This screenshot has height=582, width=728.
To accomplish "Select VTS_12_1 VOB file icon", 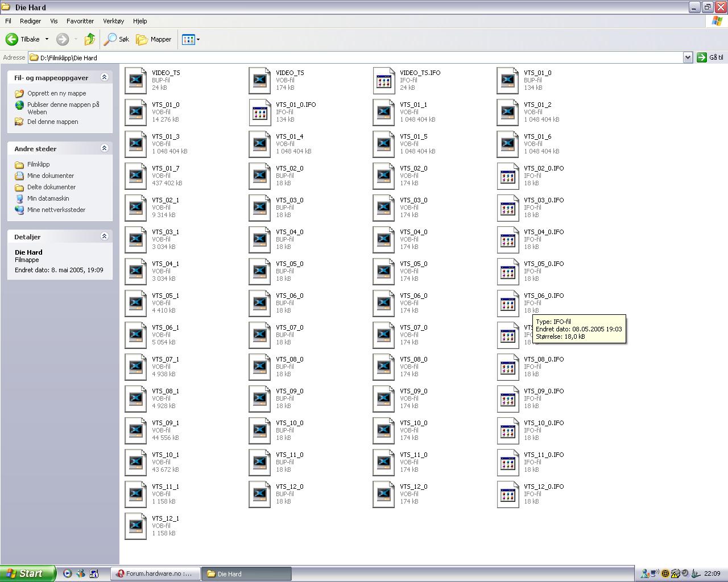I will 136,526.
